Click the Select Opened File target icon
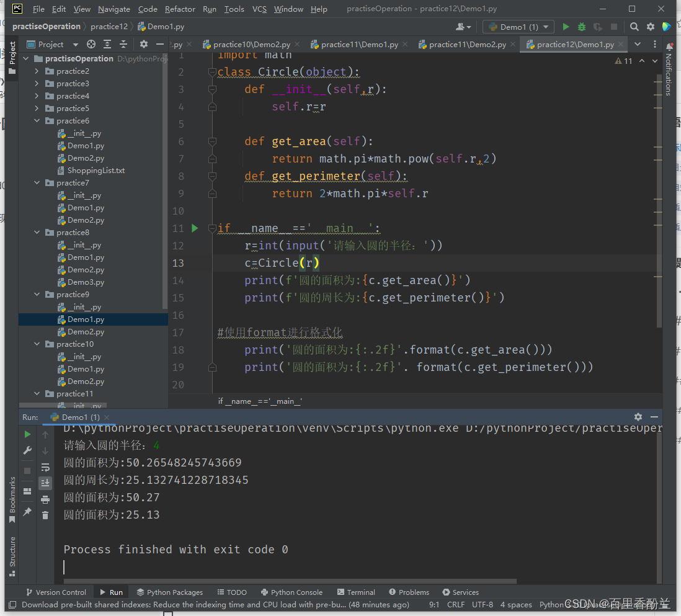681x616 pixels. [x=91, y=44]
